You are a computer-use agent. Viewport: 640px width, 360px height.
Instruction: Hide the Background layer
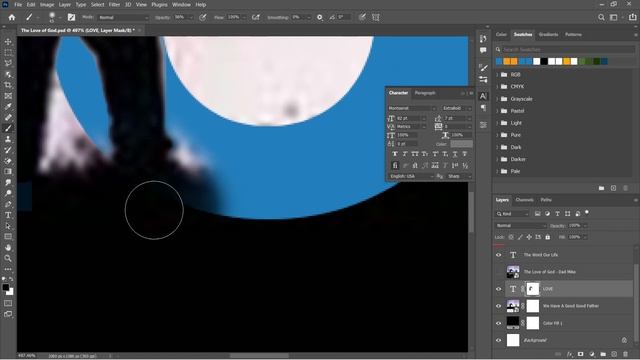(498, 340)
